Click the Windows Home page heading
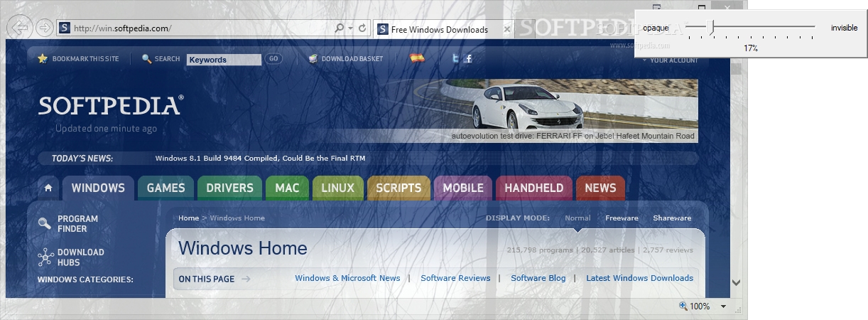 point(243,248)
